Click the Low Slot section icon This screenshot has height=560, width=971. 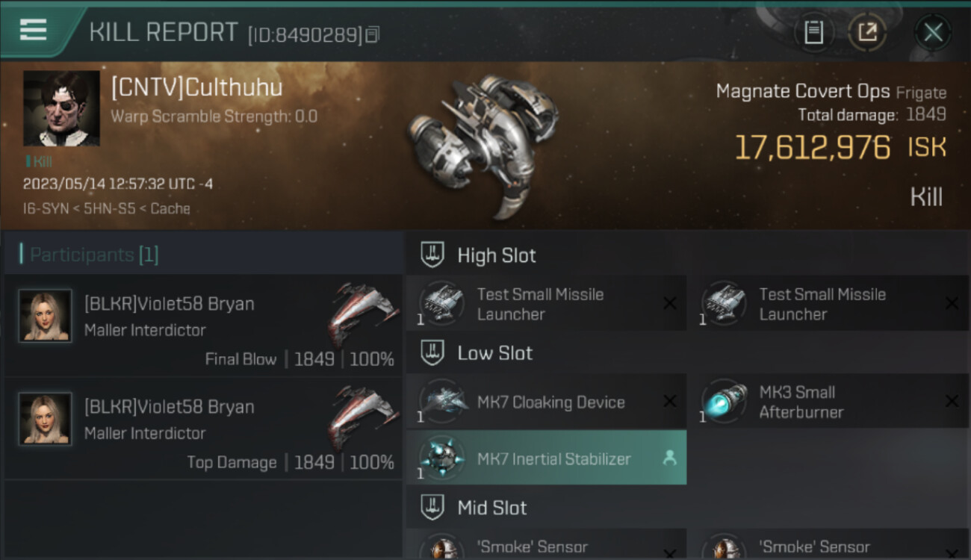[432, 353]
